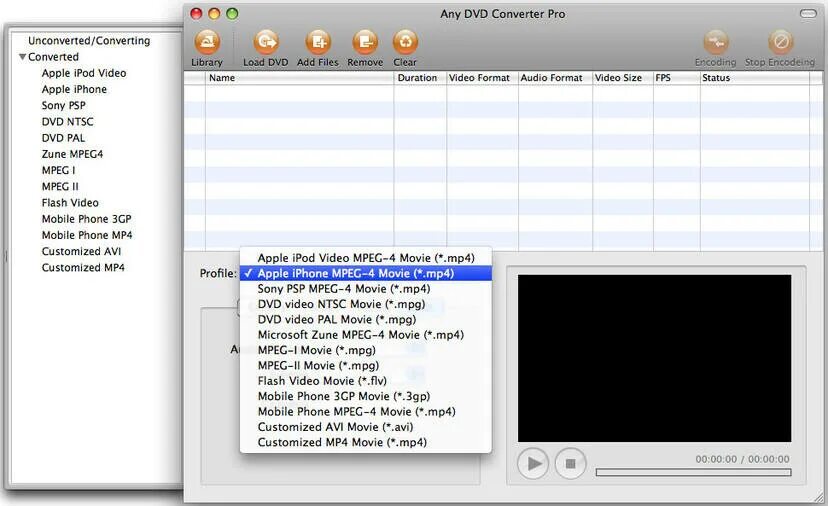Select DVD PAL in the sidebar
The image size is (828, 506).
tap(63, 138)
